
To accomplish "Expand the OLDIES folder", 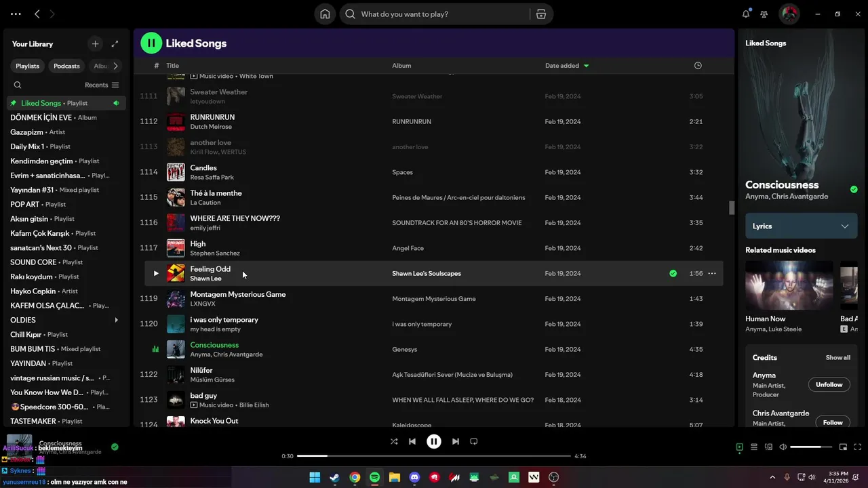I will pos(116,320).
